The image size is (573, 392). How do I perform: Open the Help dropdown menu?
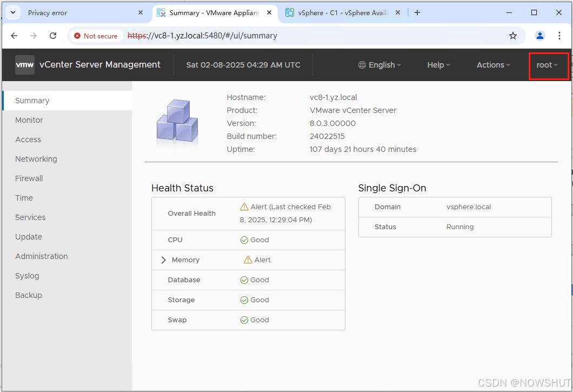[438, 65]
